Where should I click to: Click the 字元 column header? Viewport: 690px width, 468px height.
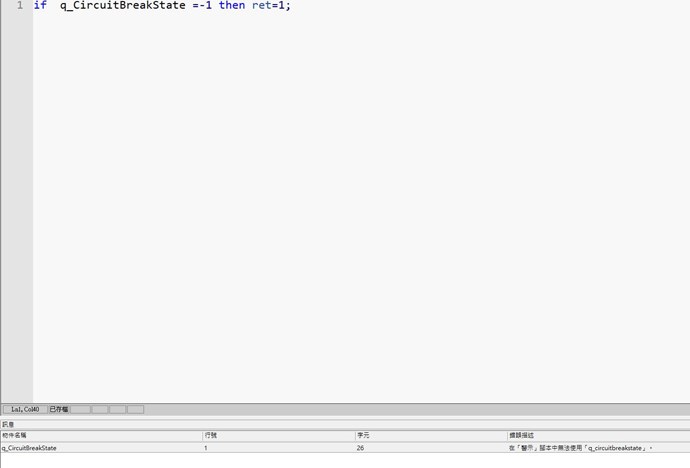(x=363, y=435)
